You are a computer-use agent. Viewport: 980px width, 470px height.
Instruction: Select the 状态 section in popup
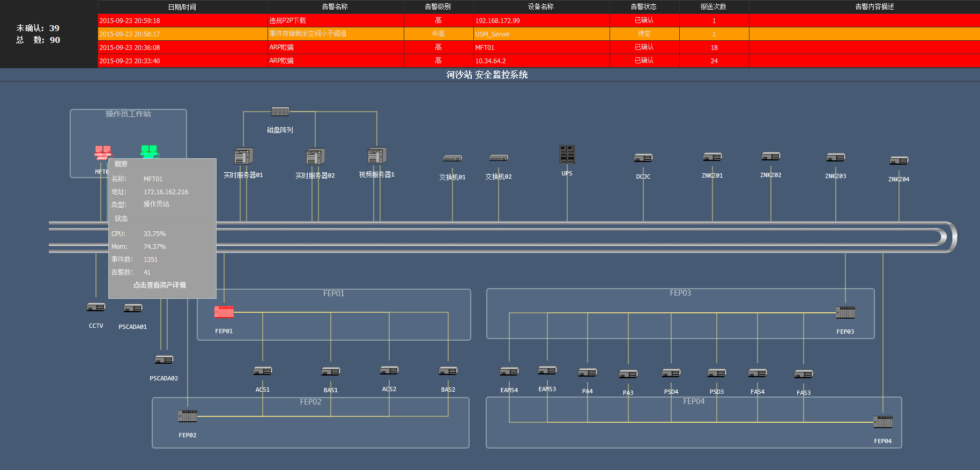(x=121, y=218)
